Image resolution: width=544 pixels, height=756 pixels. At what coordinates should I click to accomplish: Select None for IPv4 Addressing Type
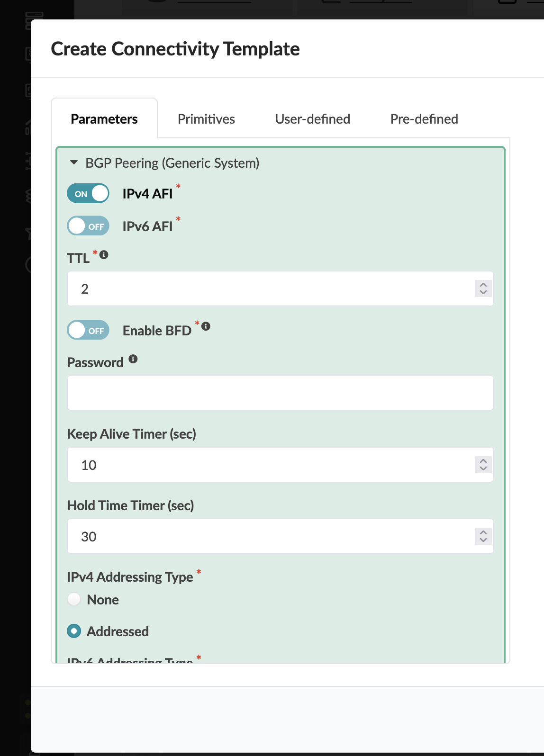point(74,599)
